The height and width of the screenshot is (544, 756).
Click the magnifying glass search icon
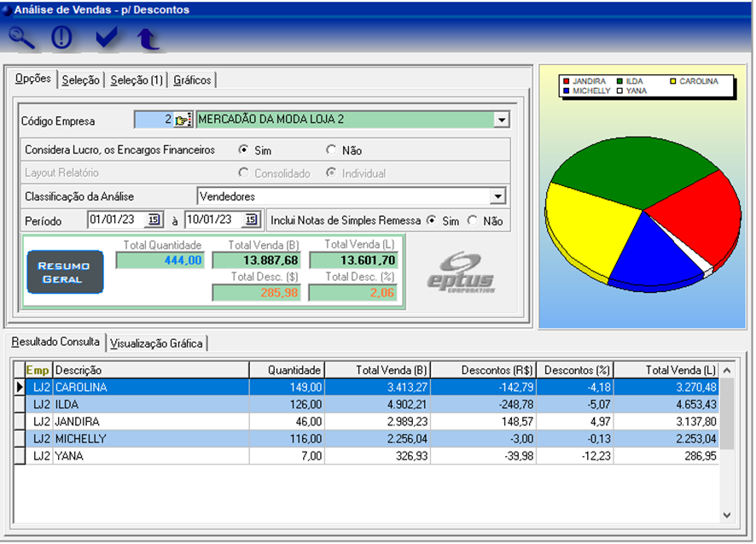22,38
